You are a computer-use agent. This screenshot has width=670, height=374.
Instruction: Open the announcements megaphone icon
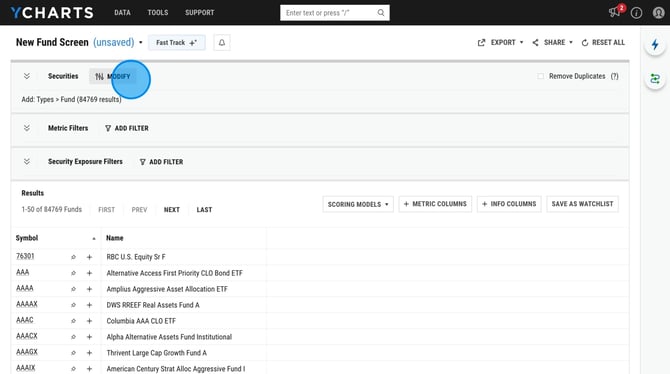click(614, 12)
